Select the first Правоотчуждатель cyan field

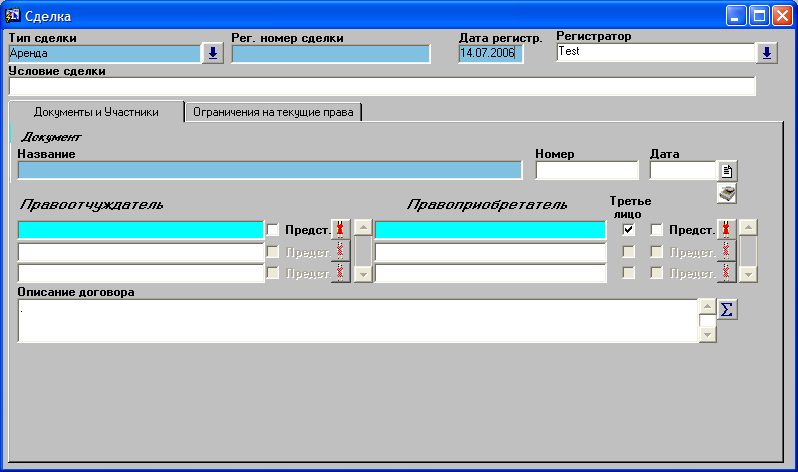[x=141, y=230]
